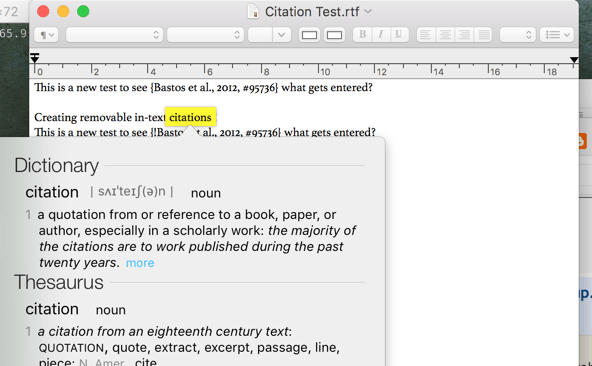Open the title dropdown chevron next to Citation Test.rtf
The image size is (592, 366).
point(368,12)
